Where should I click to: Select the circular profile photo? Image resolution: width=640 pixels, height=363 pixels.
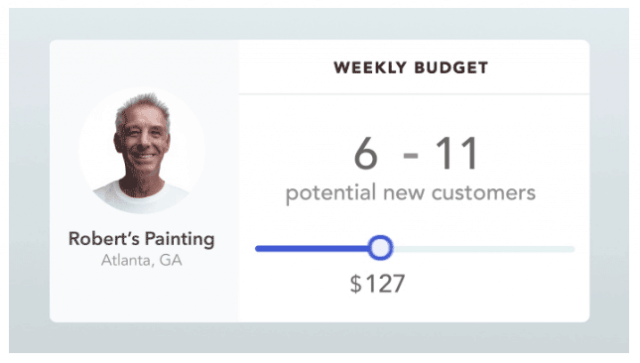(x=142, y=150)
